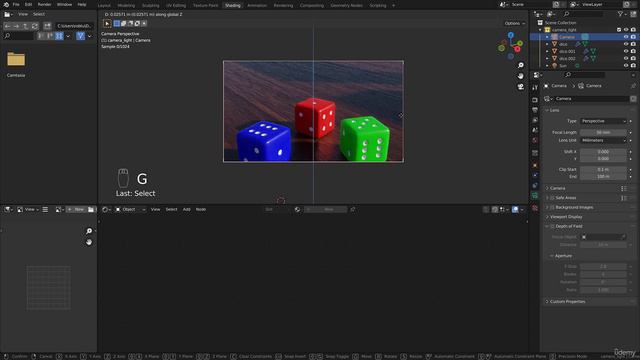Toggle render camera icon for dice.001
640x360 pixels.
click(x=633, y=51)
